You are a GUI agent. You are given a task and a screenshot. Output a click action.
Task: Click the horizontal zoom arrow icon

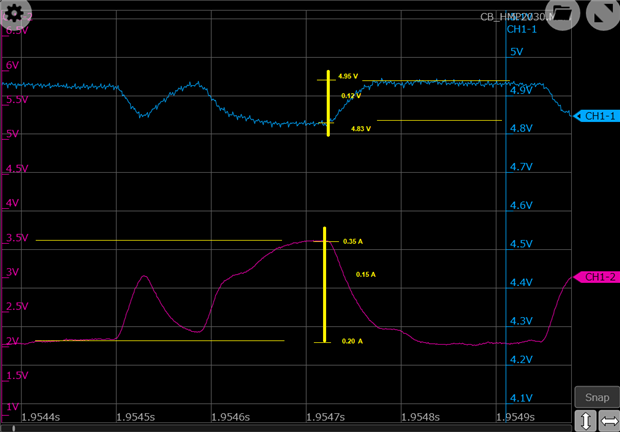pos(609,421)
